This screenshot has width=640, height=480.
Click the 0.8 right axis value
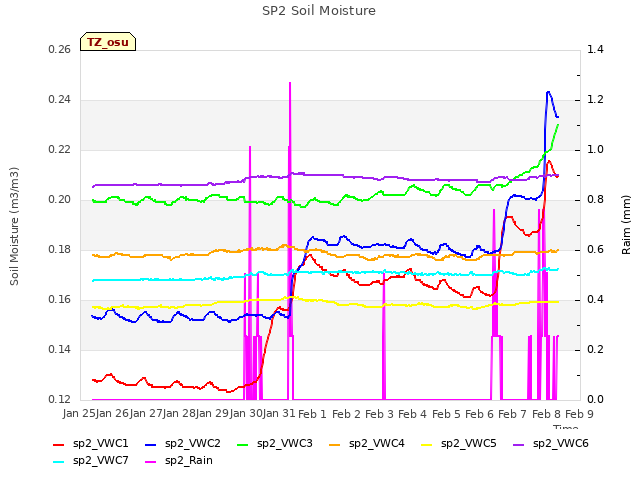tap(595, 200)
